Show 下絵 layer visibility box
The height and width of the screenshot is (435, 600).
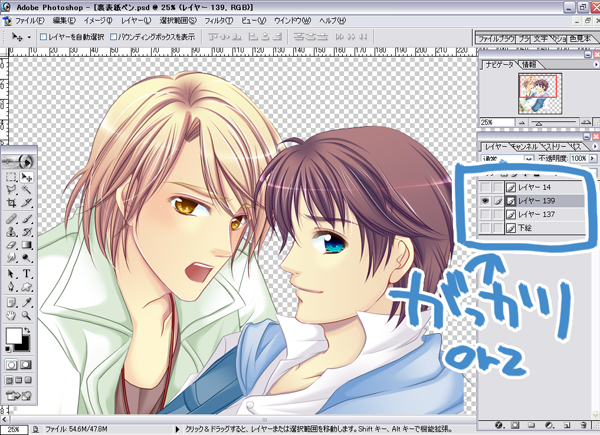(485, 228)
